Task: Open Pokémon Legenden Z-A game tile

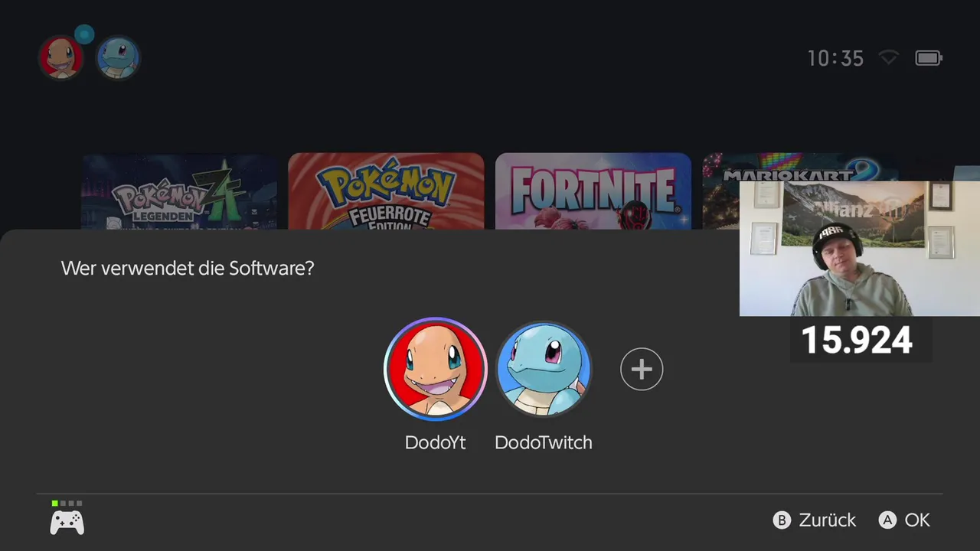Action: (179, 191)
